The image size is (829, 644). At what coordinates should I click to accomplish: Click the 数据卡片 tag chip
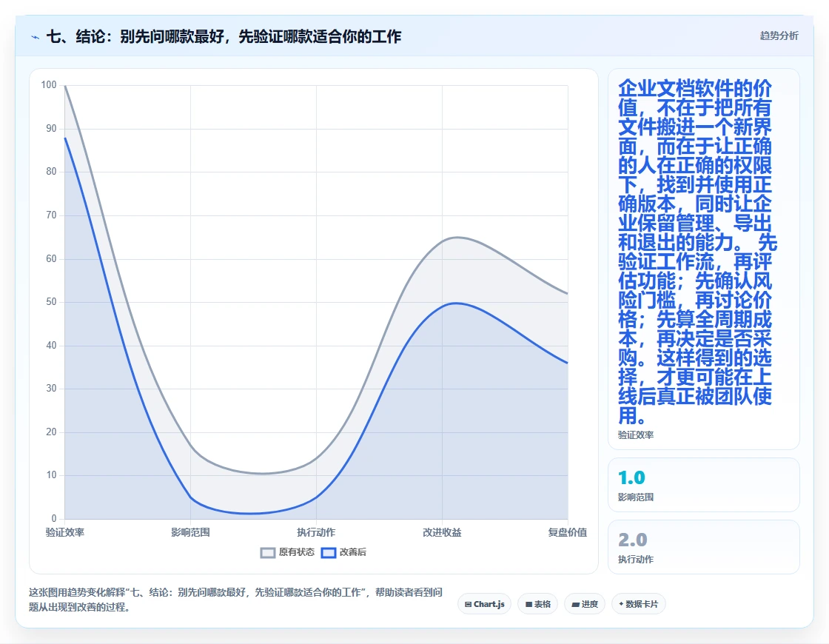(x=638, y=604)
